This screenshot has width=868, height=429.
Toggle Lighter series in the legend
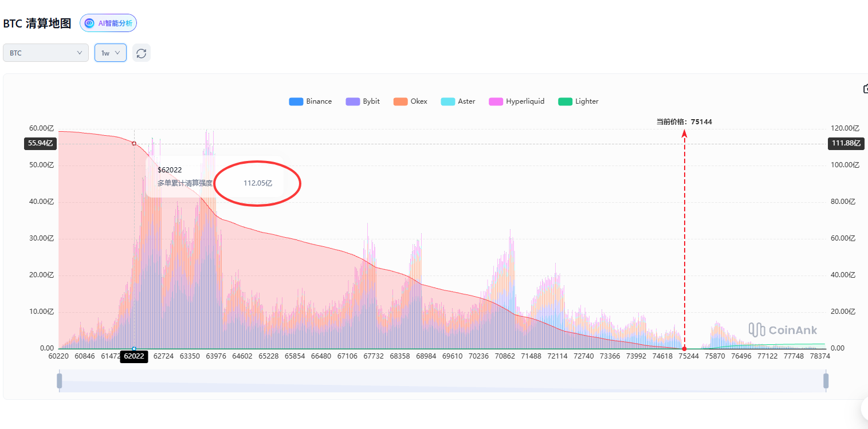[x=578, y=101]
